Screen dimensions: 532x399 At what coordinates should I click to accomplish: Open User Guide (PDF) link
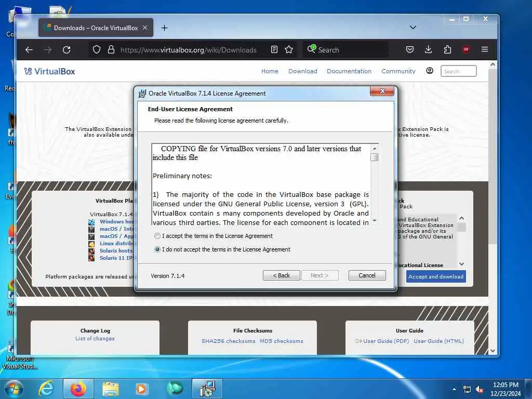pyautogui.click(x=386, y=341)
